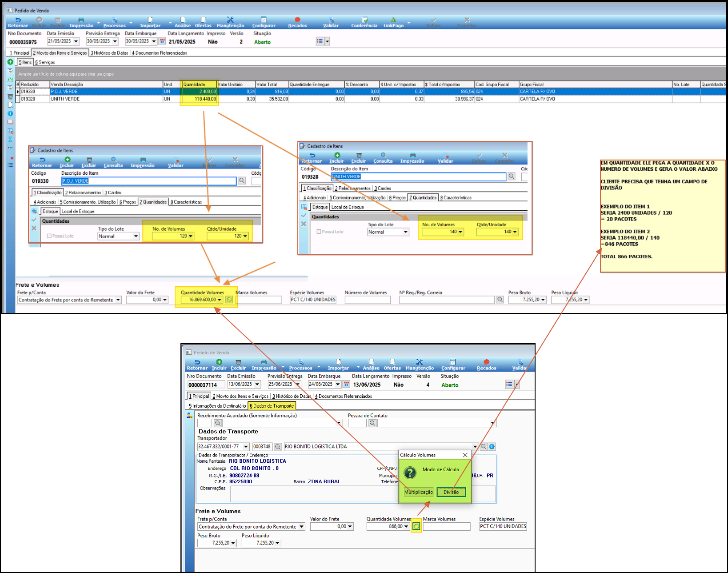Click Marca Volumes field in order 000037114
The image size is (728, 573).
(447, 526)
